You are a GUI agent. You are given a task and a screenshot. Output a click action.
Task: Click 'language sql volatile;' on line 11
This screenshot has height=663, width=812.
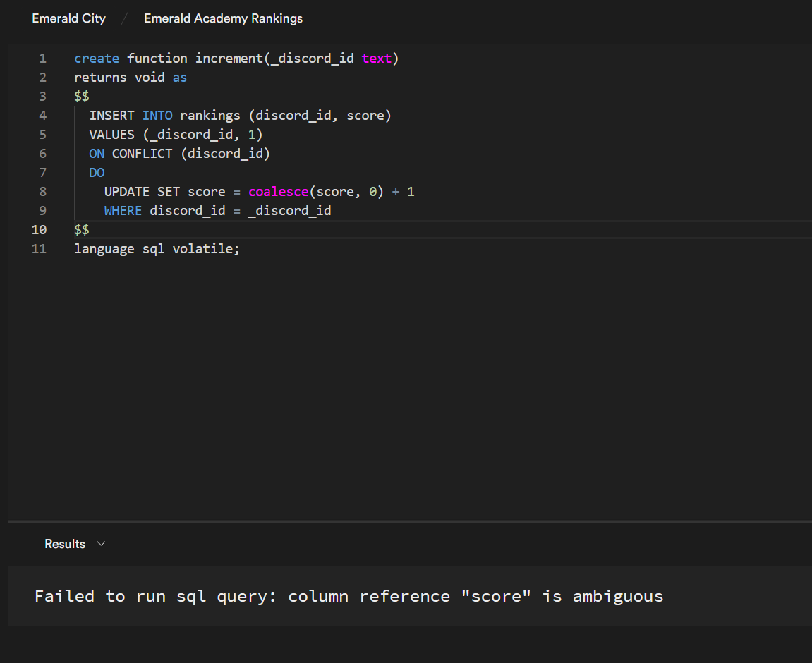pyautogui.click(x=157, y=249)
